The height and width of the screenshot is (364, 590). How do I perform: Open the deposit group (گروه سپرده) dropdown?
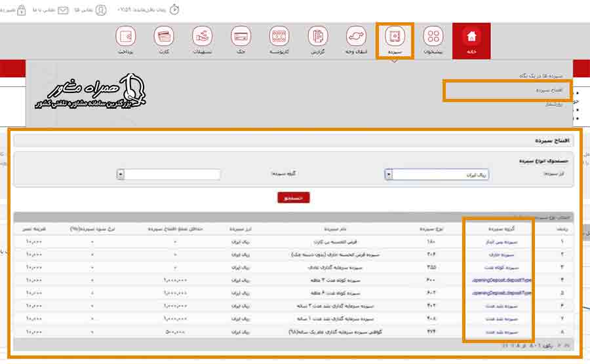point(168,174)
